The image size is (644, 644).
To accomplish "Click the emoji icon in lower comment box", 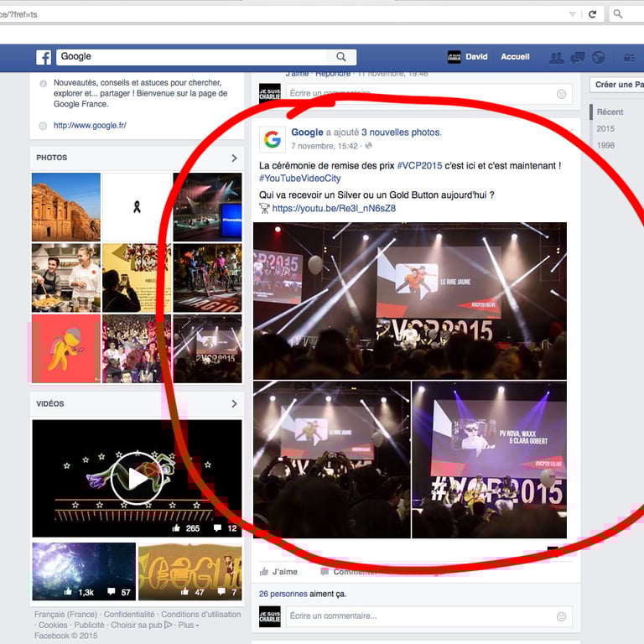I will (561, 616).
